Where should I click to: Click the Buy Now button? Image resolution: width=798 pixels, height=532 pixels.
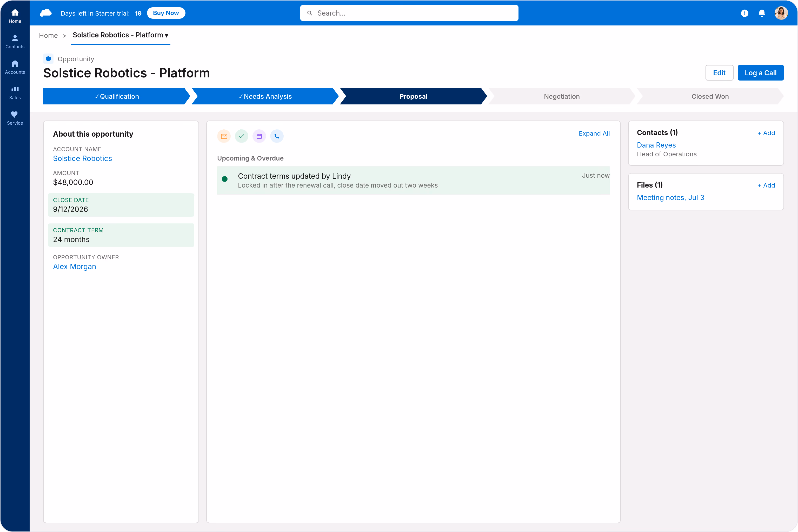(x=166, y=13)
